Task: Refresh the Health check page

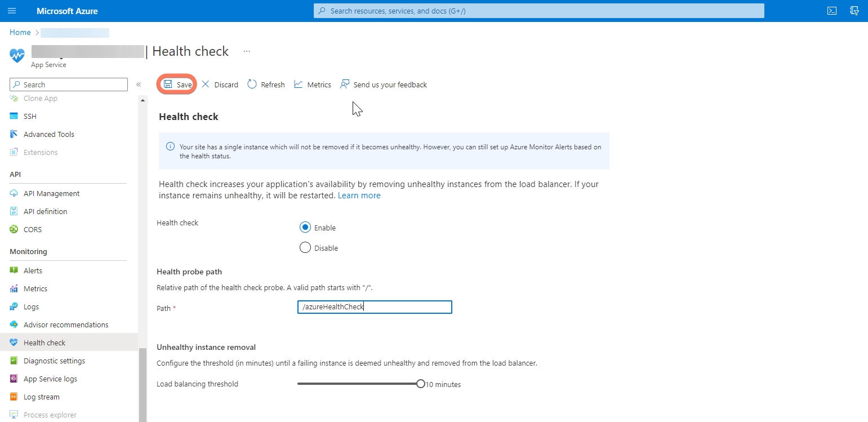Action: point(266,85)
